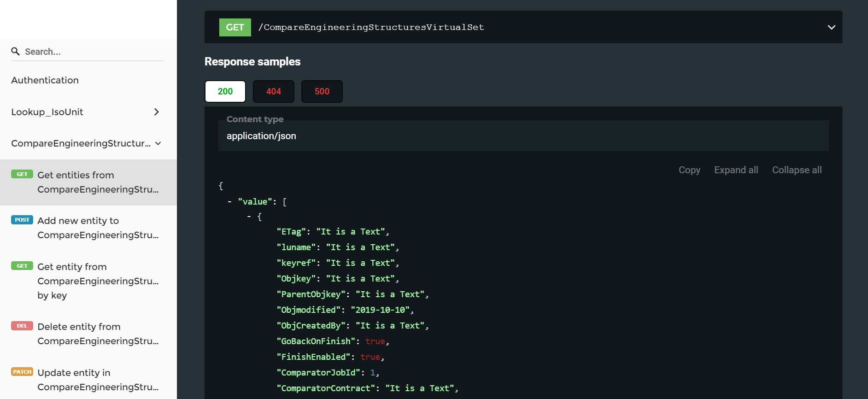Expand Lookup_IsoUnit with its chevron arrow

pyautogui.click(x=157, y=112)
